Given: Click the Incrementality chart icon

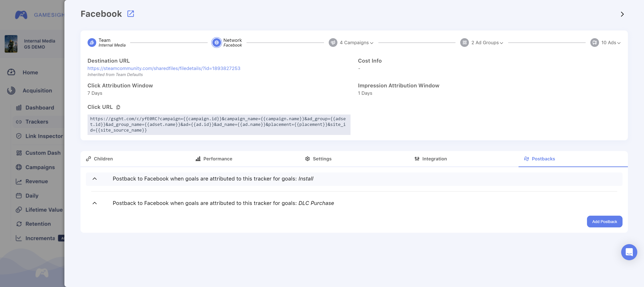Looking at the screenshot, I should [x=19, y=238].
